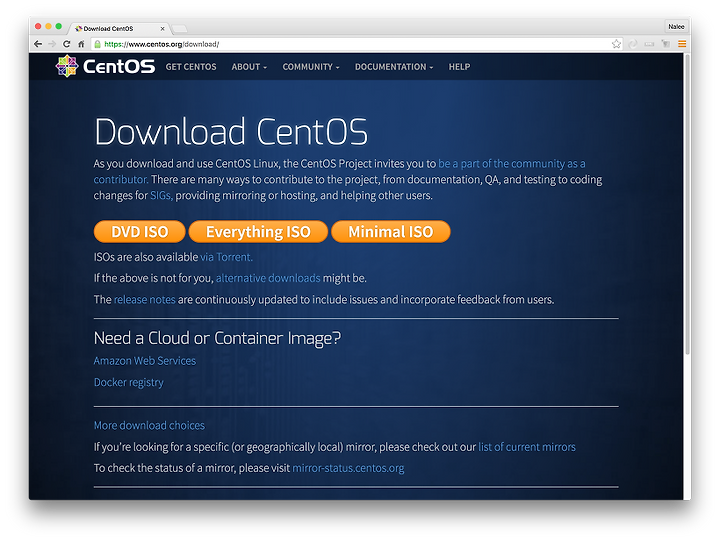Go back using the browser back arrow
The width and height of the screenshot is (720, 541).
(x=38, y=44)
